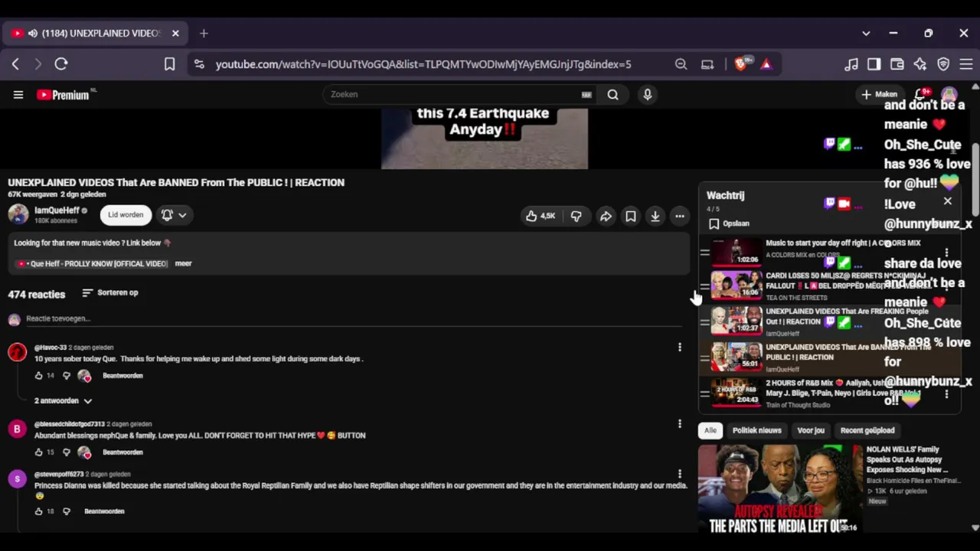Like the @blessedchildofgod7313 comment
The width and height of the screenshot is (980, 551).
[38, 452]
